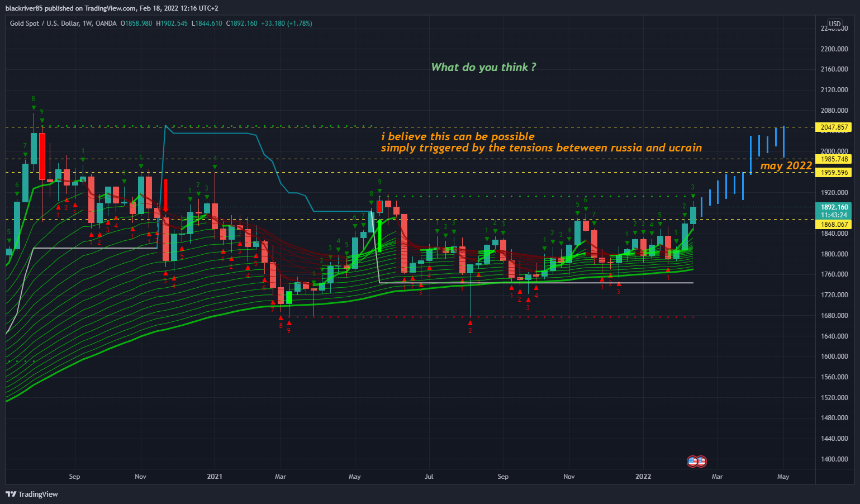This screenshot has height=504, width=860.
Task: Click the 2022 label on the time axis
Action: click(x=643, y=477)
